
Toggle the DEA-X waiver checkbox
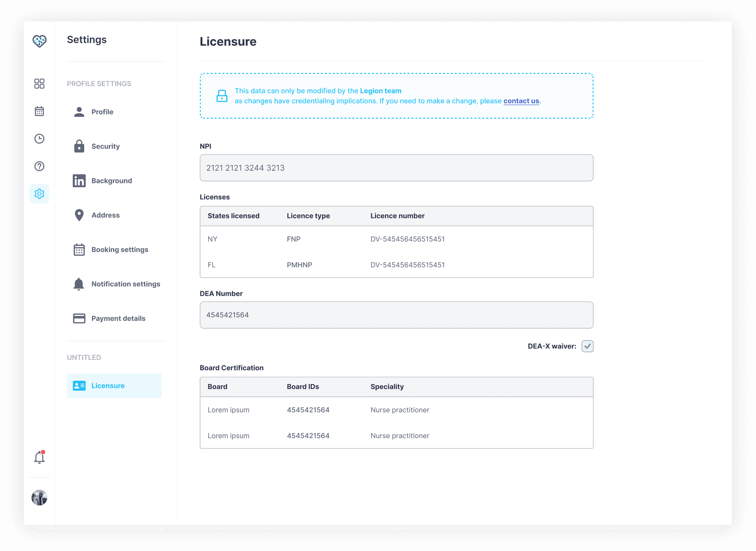tap(587, 346)
